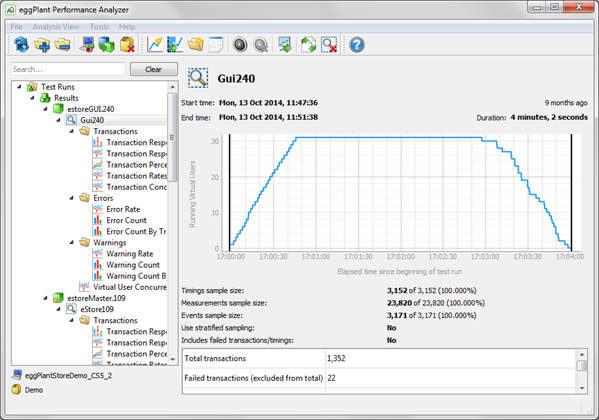This screenshot has width=599, height=420.
Task: Click the eggPlantStoreDemo_CS5_2 computer icon
Action: (x=17, y=375)
